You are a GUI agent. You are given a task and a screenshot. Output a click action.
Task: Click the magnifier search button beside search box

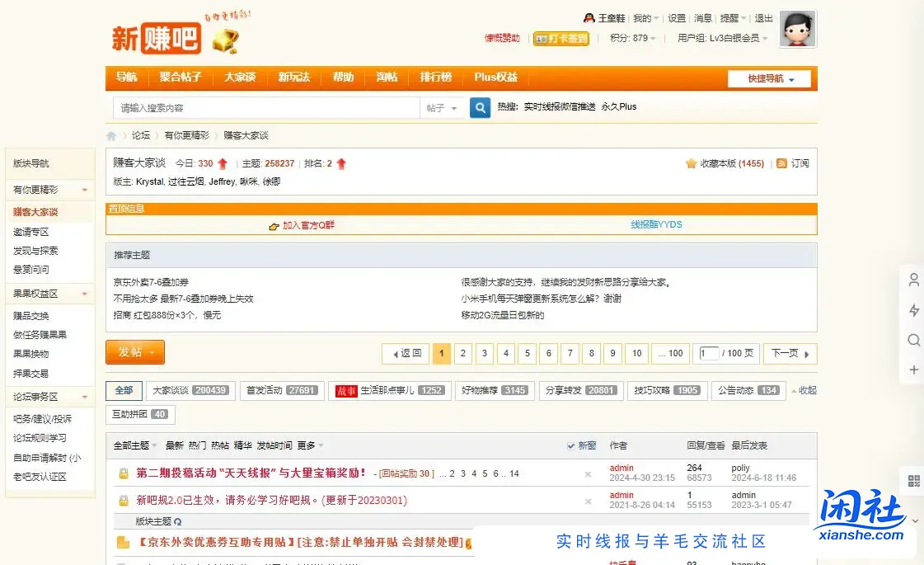click(480, 107)
